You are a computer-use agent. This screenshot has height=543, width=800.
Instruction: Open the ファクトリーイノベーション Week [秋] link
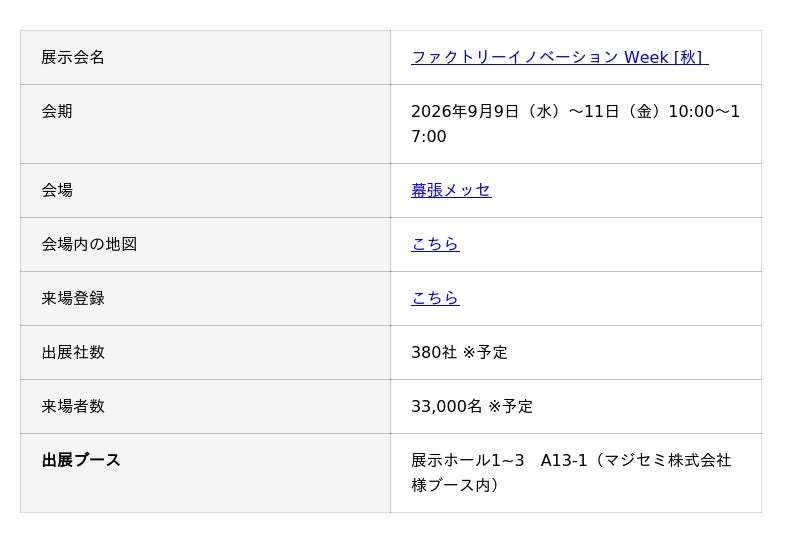(560, 57)
